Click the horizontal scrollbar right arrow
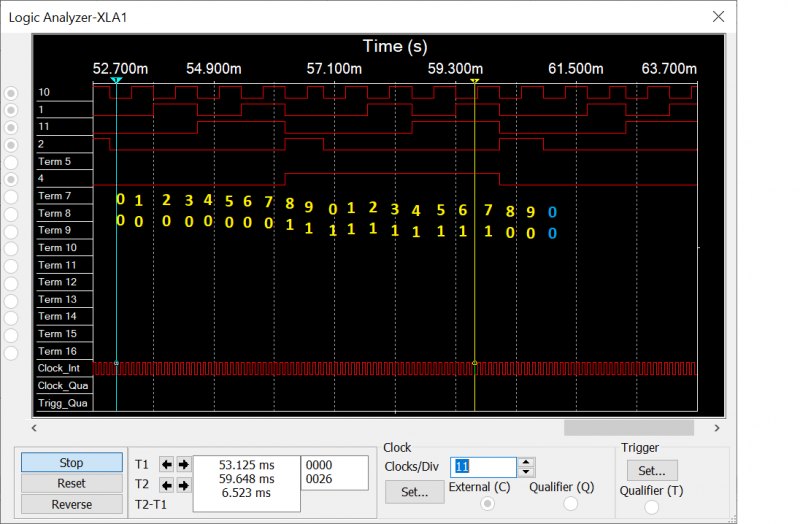The image size is (800, 524). pos(719,428)
